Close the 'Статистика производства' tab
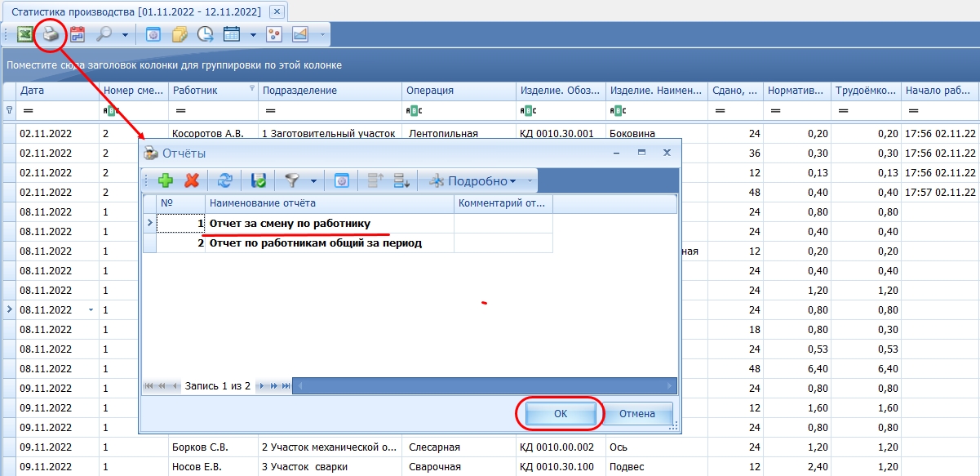The image size is (980, 476). 277,11
